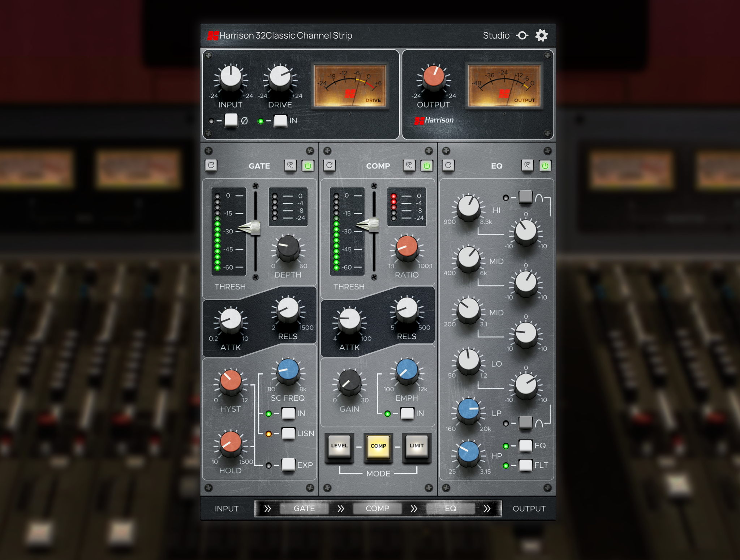740x560 pixels.
Task: Click the arrow between GATE and COMP routing blocks
Action: [341, 508]
